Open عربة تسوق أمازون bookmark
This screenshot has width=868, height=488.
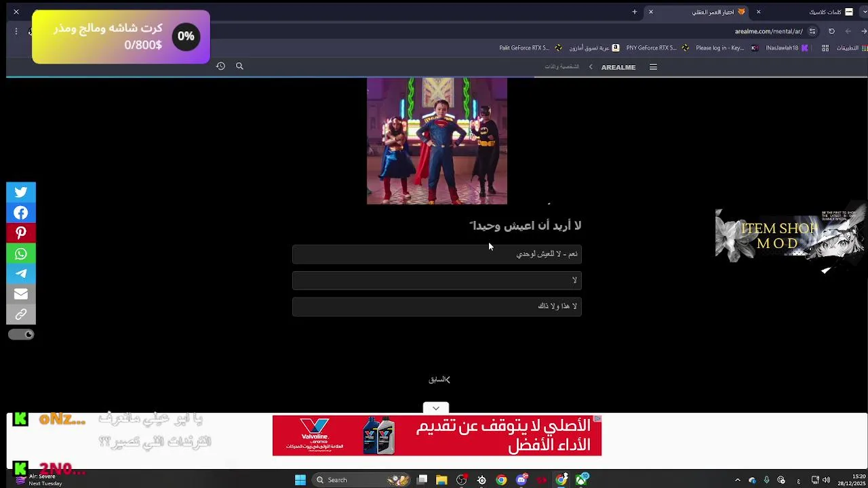(594, 48)
